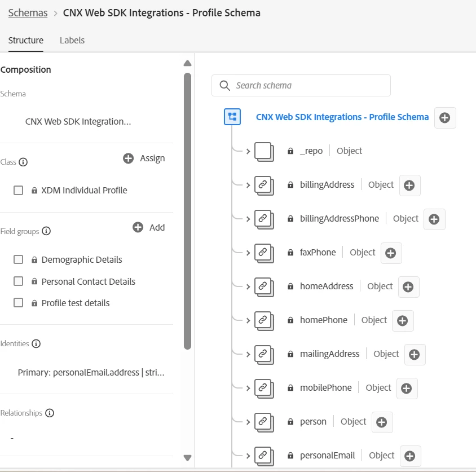Click the Composition panel scroll down arrow
Viewport: 476px width, 472px height.
click(x=188, y=458)
